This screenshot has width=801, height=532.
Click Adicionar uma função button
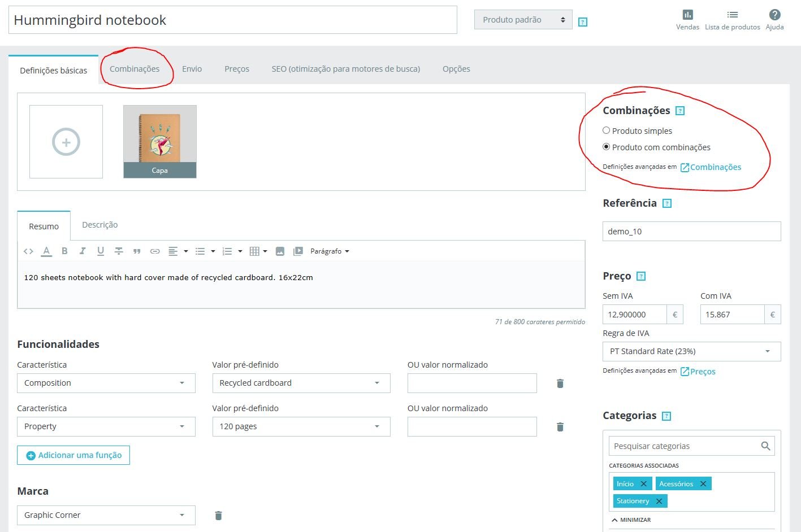coord(73,455)
